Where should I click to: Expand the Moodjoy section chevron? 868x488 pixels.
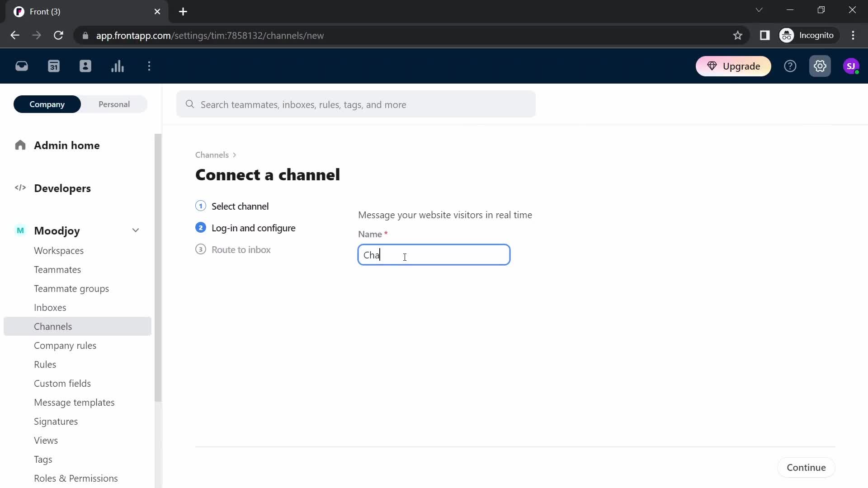[136, 231]
